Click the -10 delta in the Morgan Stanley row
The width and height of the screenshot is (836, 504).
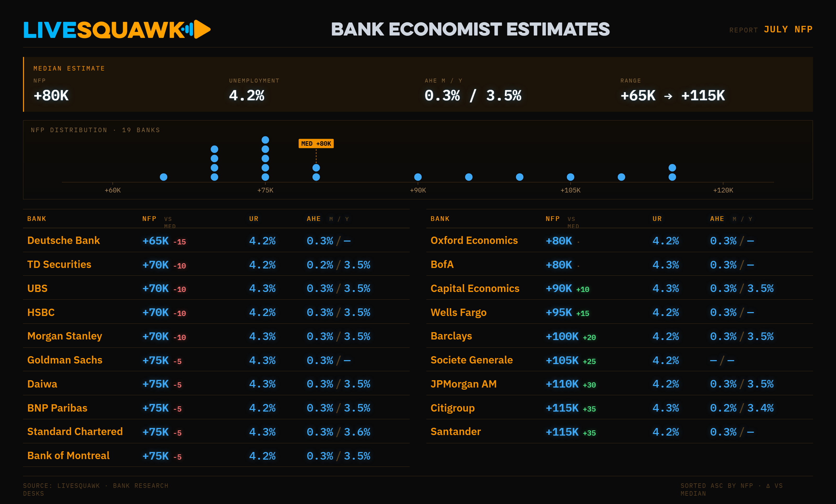pos(179,337)
